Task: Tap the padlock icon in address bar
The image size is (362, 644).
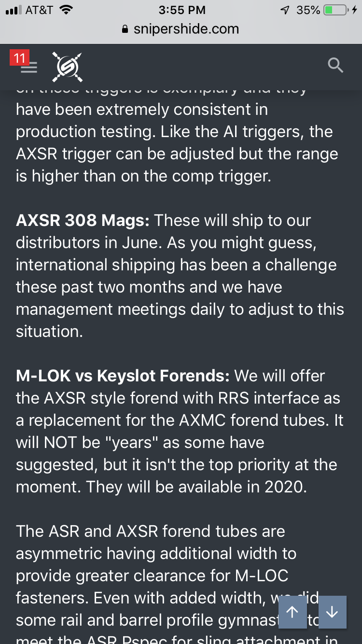Action: [x=125, y=29]
